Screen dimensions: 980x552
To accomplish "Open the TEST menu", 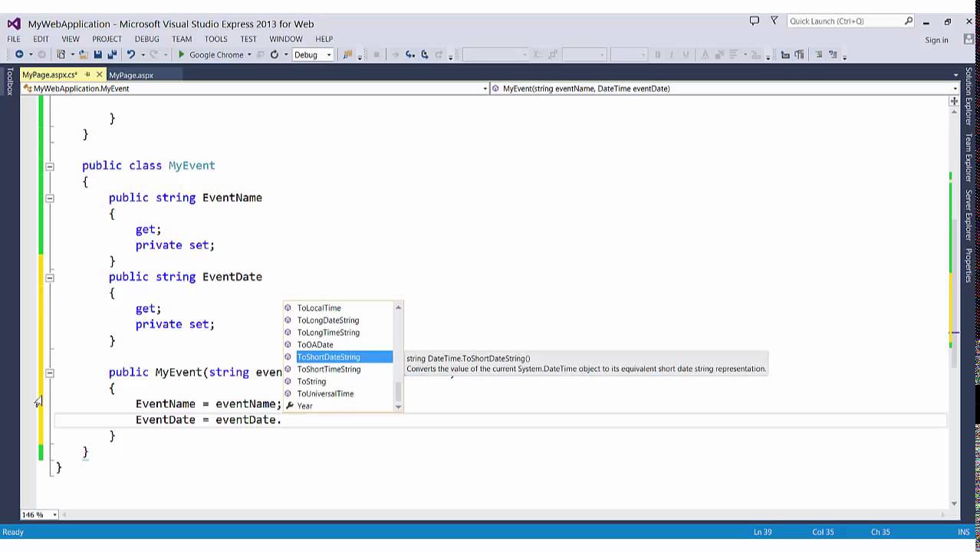I will pyautogui.click(x=248, y=39).
